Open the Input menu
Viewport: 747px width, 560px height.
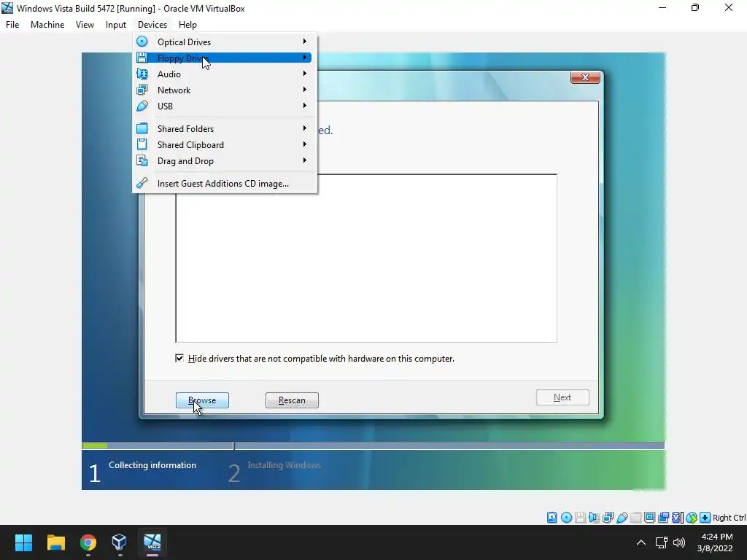(x=116, y=25)
